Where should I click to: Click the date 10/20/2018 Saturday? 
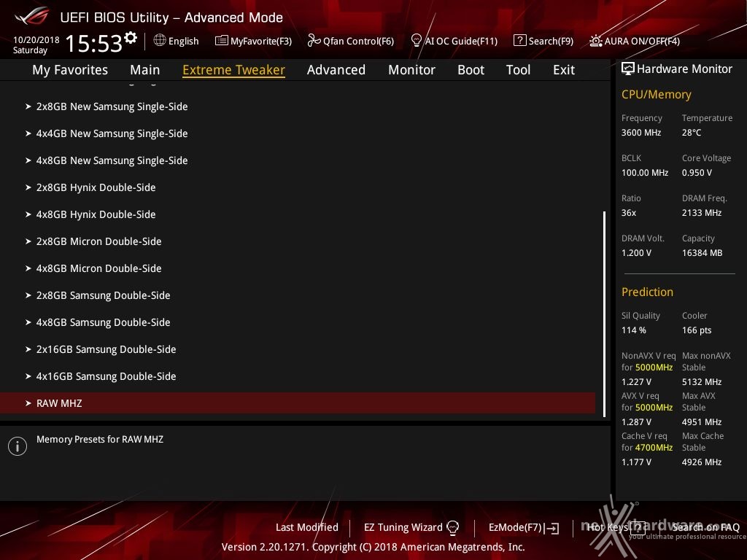click(x=36, y=44)
